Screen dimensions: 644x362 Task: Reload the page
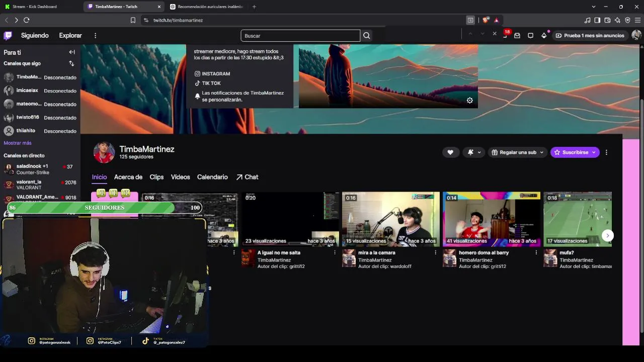click(x=27, y=20)
